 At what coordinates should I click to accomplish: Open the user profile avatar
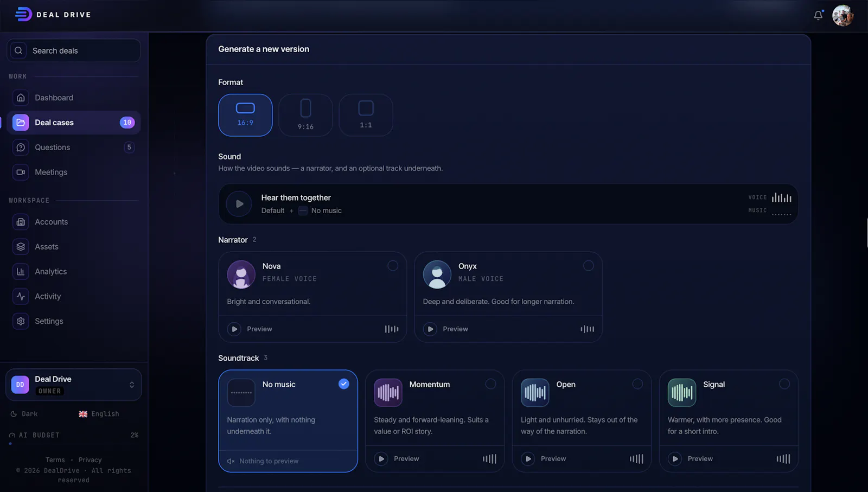pos(843,15)
